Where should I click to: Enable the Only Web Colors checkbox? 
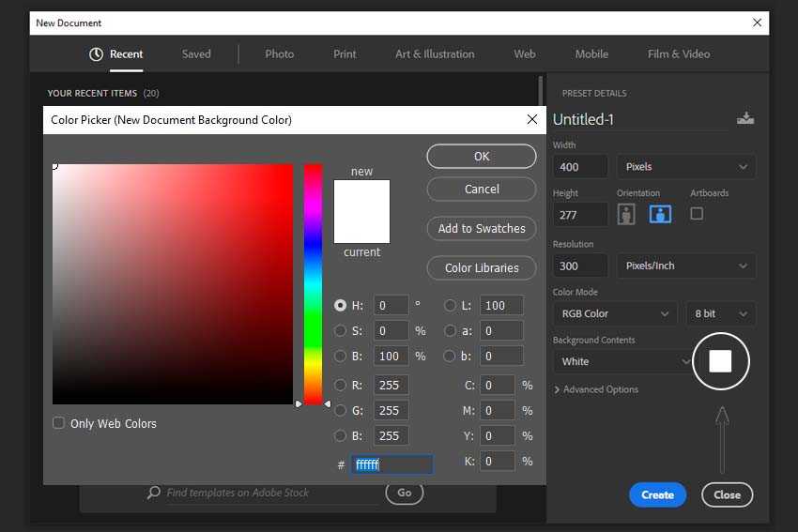pyautogui.click(x=59, y=423)
